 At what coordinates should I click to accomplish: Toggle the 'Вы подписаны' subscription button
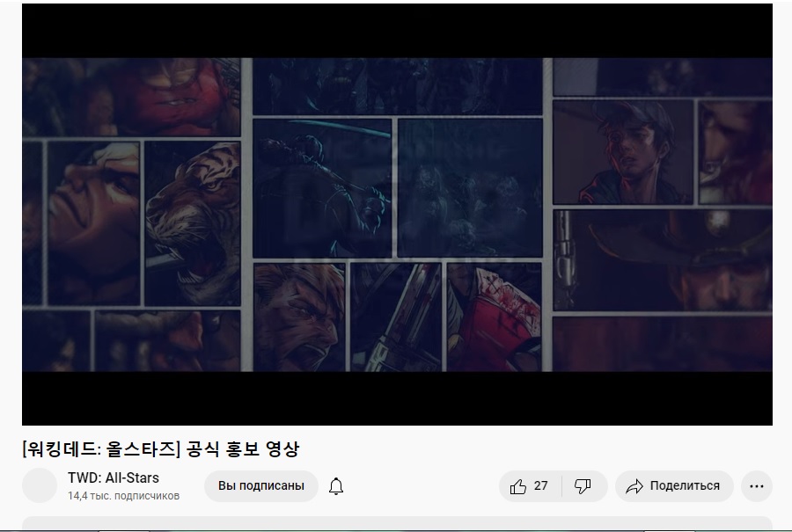click(261, 485)
